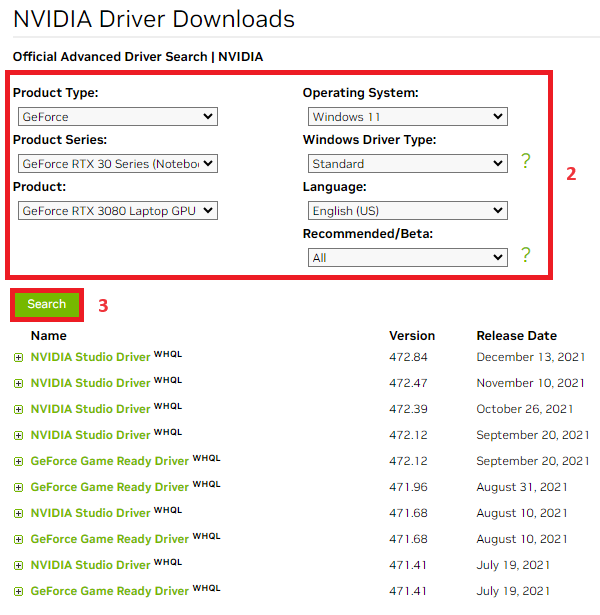Open the Product Type dropdown

pyautogui.click(x=118, y=117)
